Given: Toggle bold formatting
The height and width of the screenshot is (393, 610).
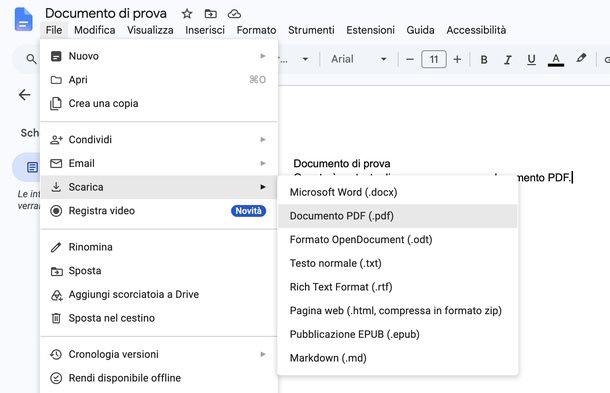Looking at the screenshot, I should pyautogui.click(x=484, y=60).
